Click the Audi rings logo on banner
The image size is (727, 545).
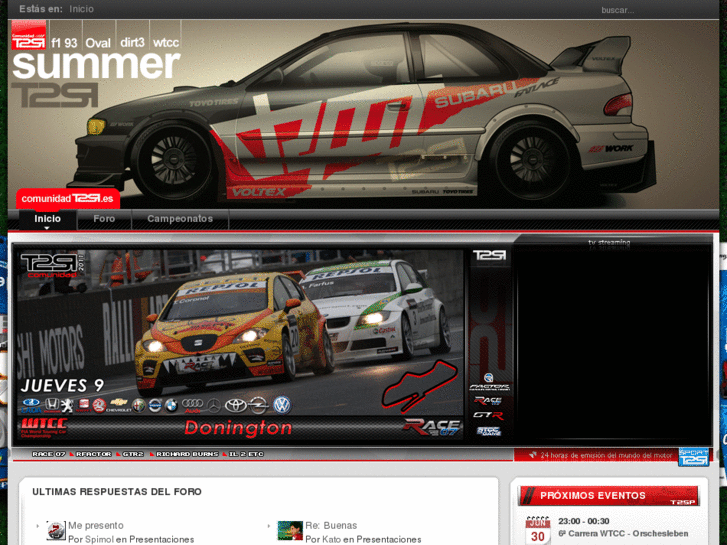(192, 405)
